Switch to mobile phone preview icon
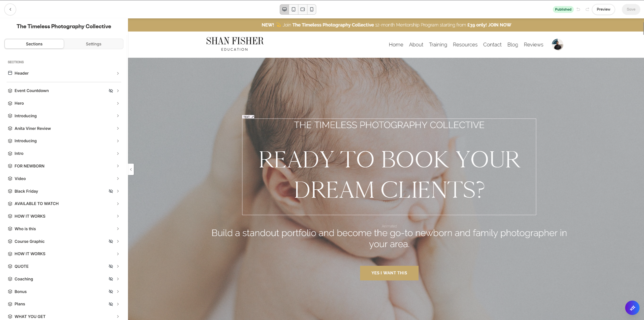This screenshot has height=320, width=644. click(312, 9)
